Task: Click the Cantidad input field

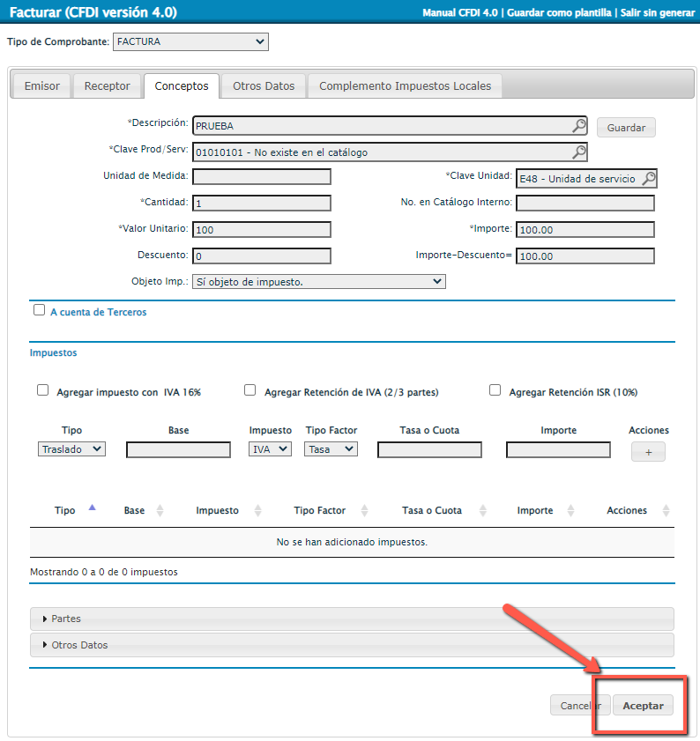Action: (262, 204)
